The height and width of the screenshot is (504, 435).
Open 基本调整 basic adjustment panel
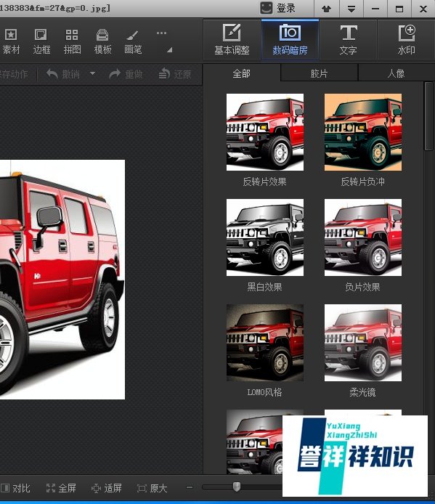(232, 40)
